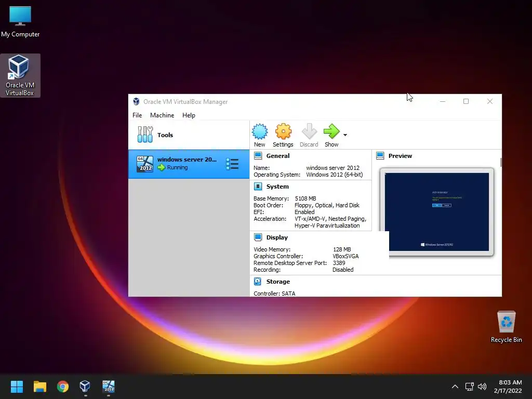Viewport: 532px width, 399px height.
Task: Open File Explorer from the taskbar
Action: coord(39,387)
